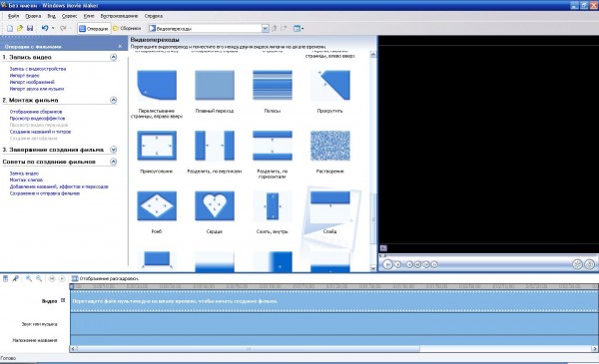Close the Операции с фильмами pane
The image size is (599, 364).
click(x=120, y=46)
